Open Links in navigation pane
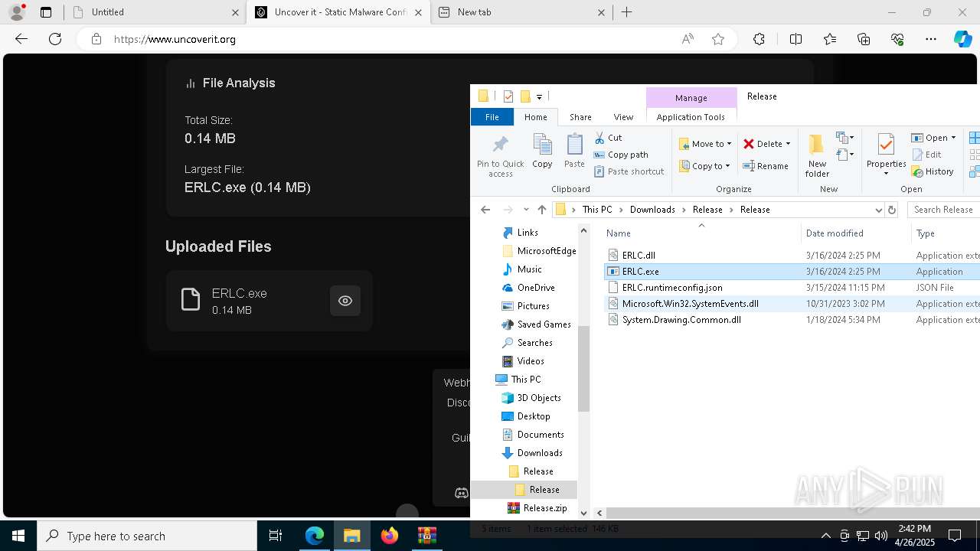980x551 pixels. click(528, 233)
